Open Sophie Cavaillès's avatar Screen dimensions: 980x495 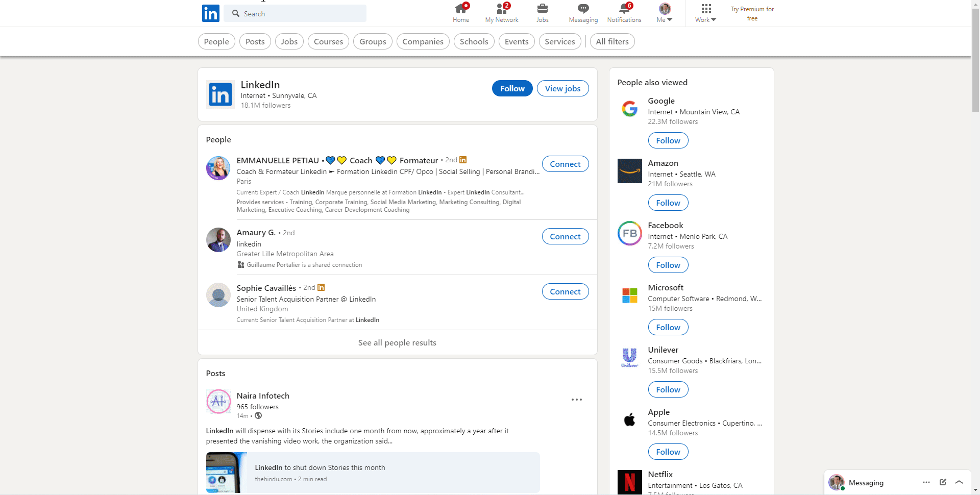click(218, 295)
